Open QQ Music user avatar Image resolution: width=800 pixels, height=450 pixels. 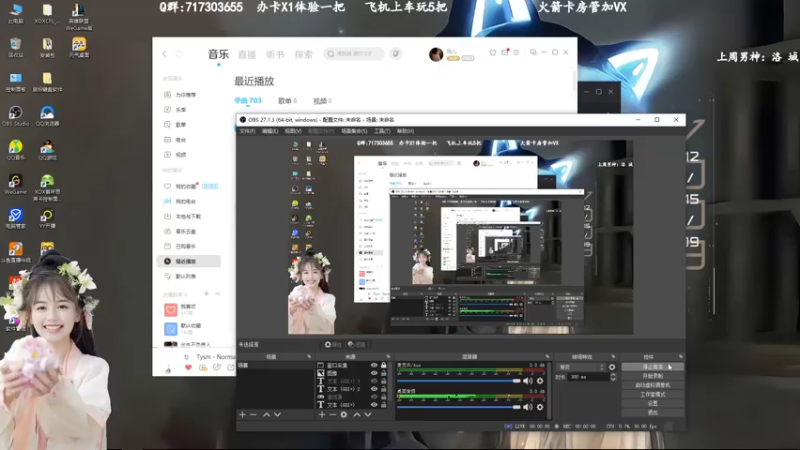[x=436, y=54]
